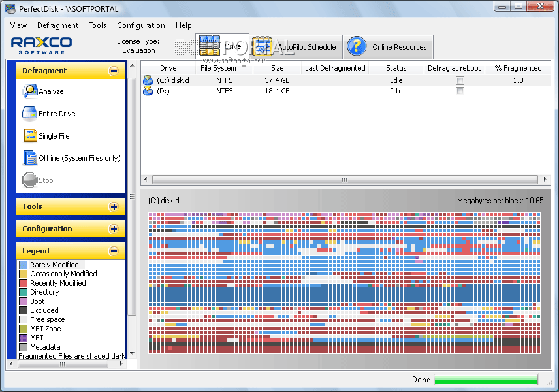Click the Analyze magnifier icon

(30, 91)
